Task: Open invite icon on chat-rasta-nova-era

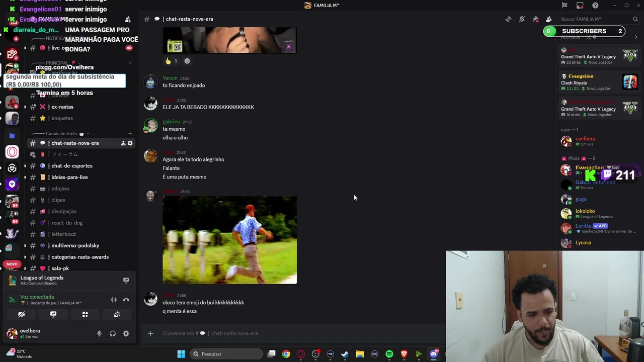Action: click(x=123, y=143)
